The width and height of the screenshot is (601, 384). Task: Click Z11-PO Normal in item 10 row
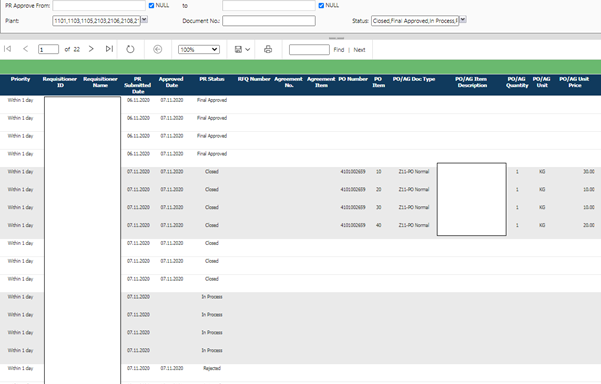coord(414,172)
